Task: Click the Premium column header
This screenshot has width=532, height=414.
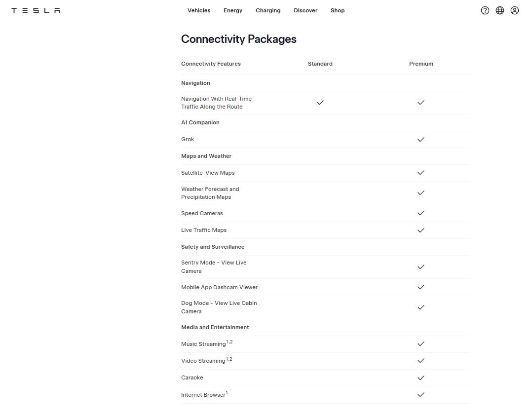Action: click(421, 64)
